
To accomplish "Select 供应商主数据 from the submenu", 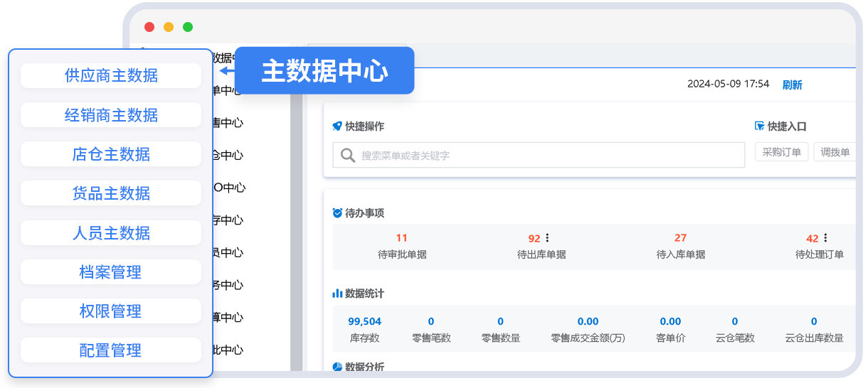I will pyautogui.click(x=111, y=76).
